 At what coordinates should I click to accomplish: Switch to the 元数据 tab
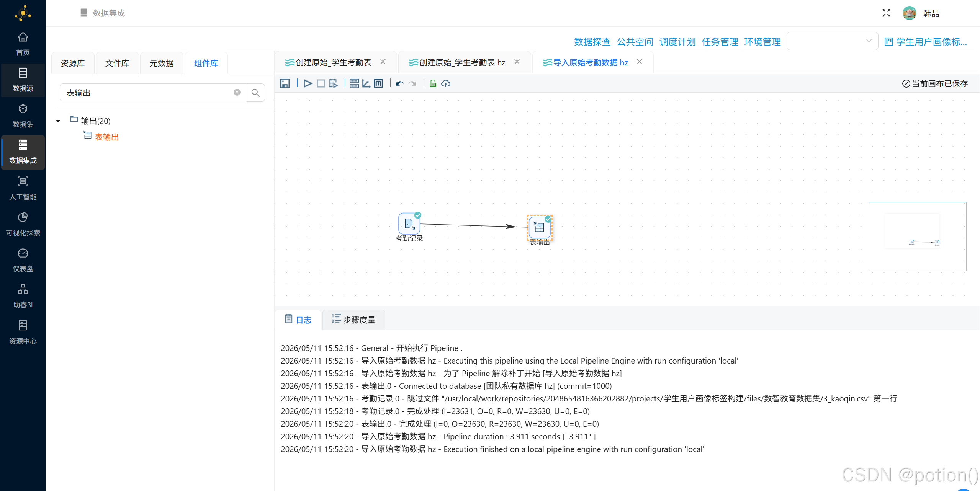click(x=162, y=63)
